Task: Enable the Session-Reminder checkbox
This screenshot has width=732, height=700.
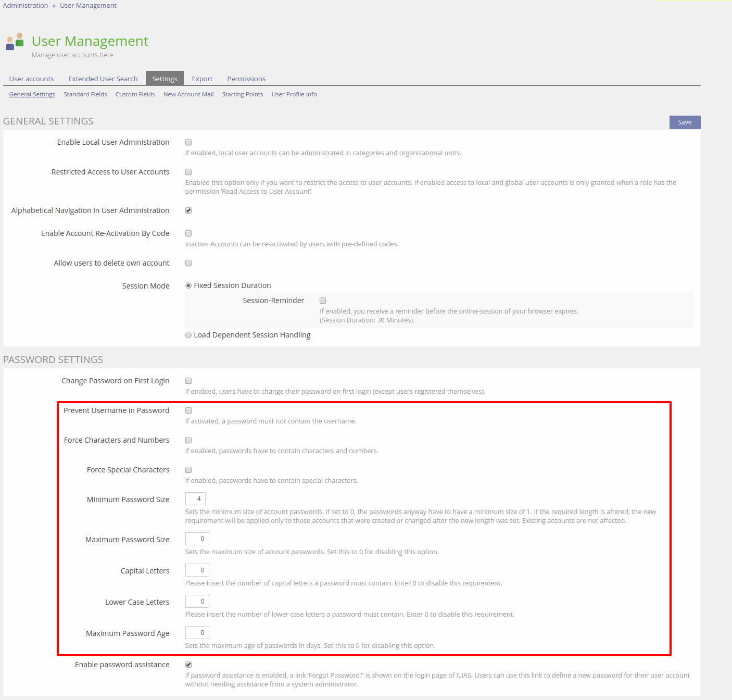Action: pos(323,301)
